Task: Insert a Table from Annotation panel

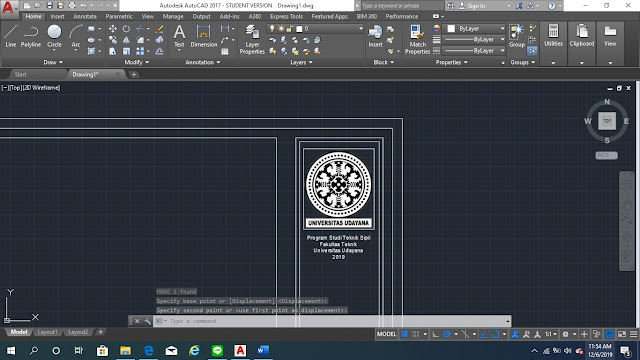Action: [225, 51]
